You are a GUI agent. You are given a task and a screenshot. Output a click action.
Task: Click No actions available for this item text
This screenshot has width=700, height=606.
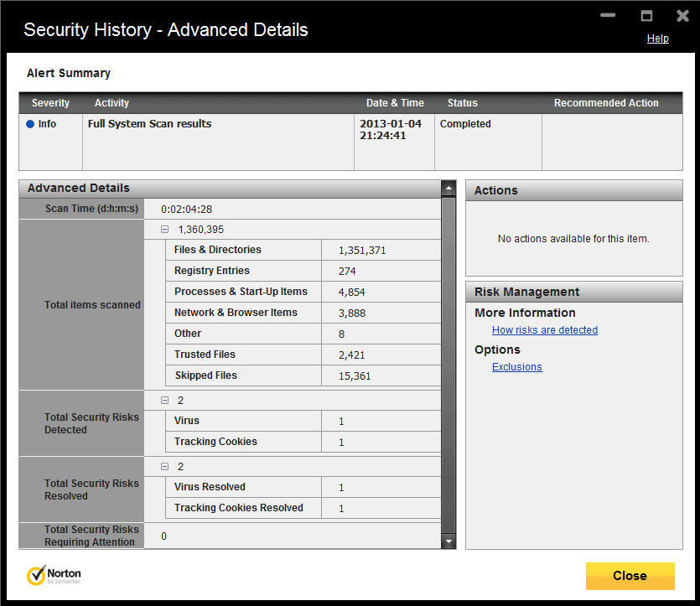[x=573, y=239]
